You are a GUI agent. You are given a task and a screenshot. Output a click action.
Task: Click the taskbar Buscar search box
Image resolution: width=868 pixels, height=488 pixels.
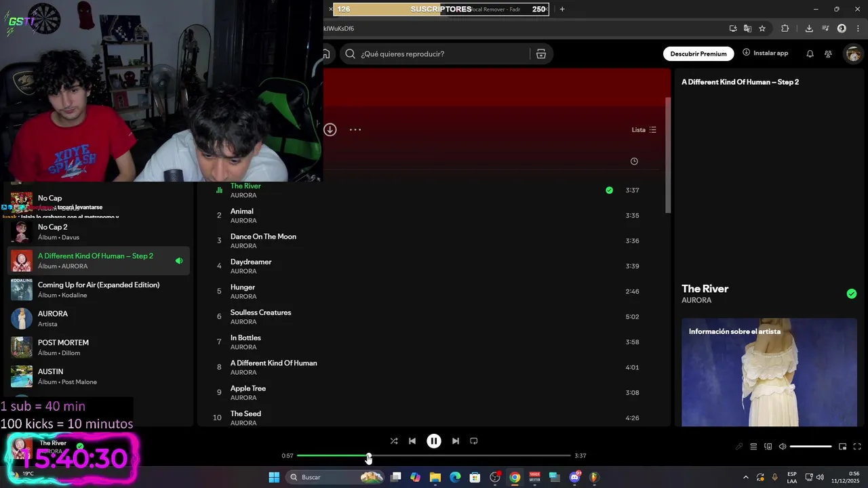336,477
